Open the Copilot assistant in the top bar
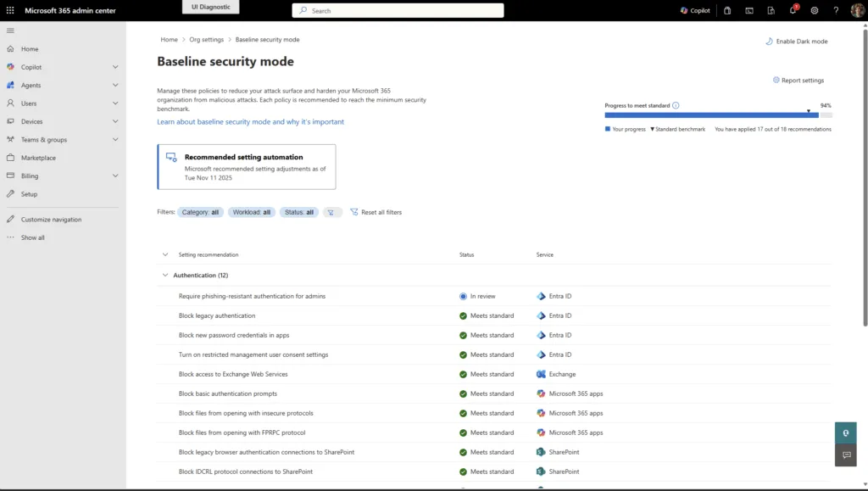 coord(697,10)
